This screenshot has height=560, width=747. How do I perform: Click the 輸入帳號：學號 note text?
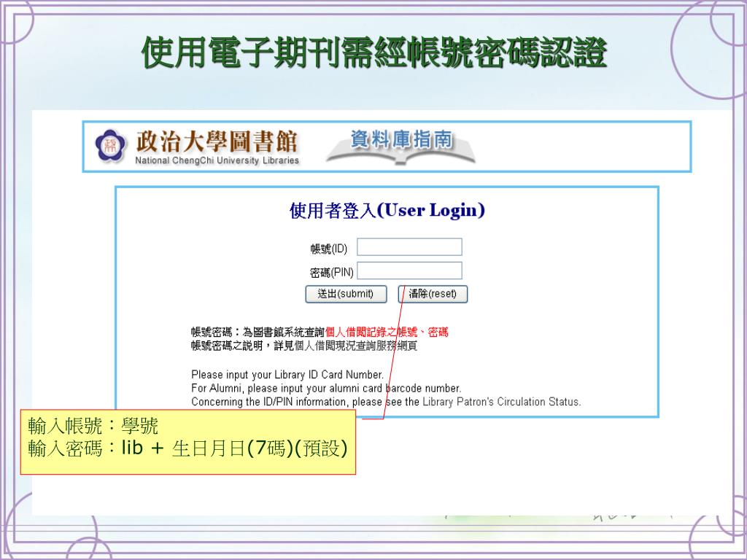[x=93, y=426]
